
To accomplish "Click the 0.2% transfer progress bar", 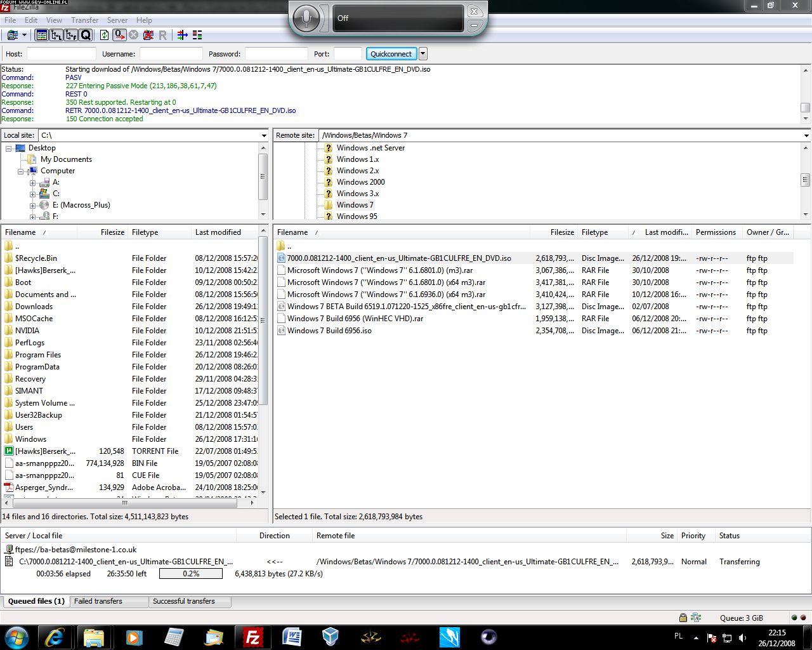I will (x=191, y=574).
